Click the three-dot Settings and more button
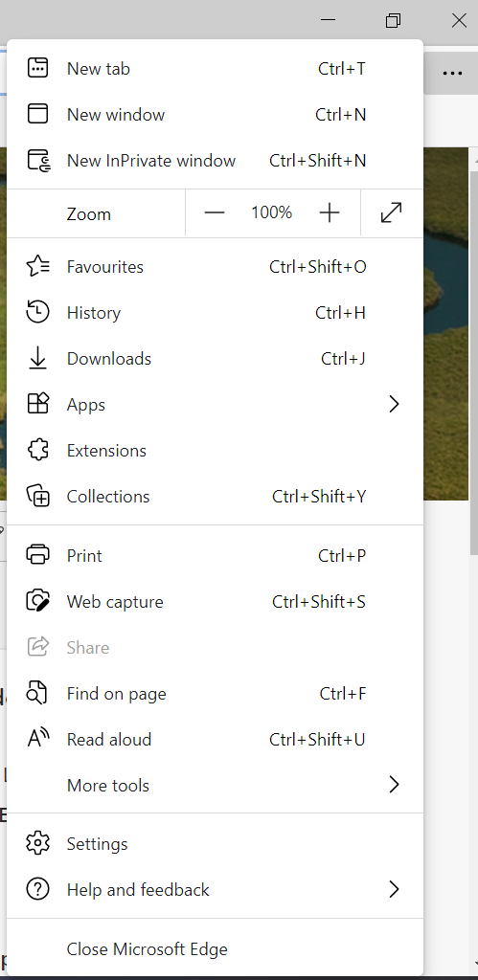The height and width of the screenshot is (980, 478). point(452,73)
